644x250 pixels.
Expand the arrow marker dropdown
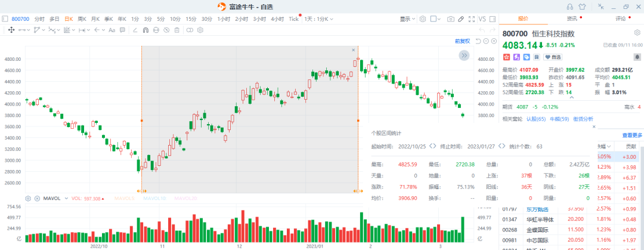104,30
